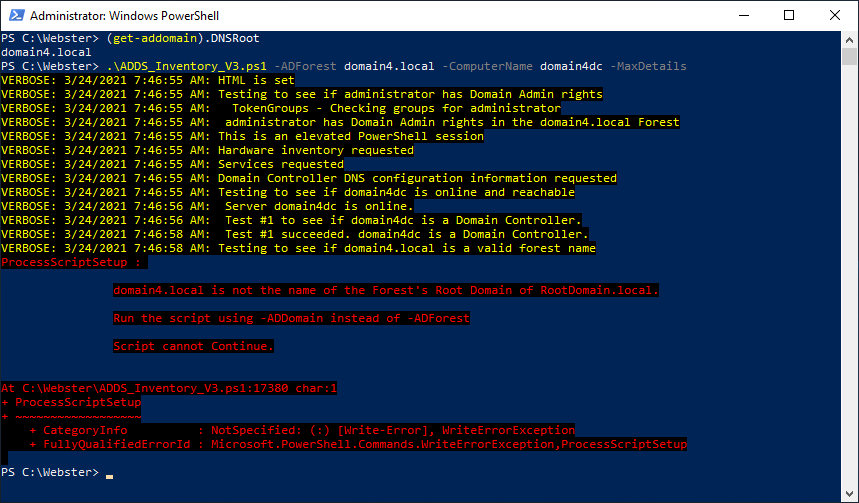The image size is (859, 503).
Task: Click the 'Run the script using -ADDomain' message
Action: pos(291,318)
